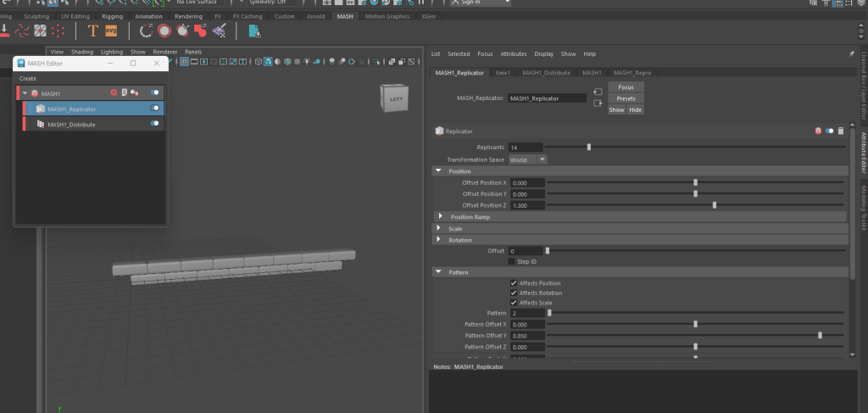
Task: Click the red ring MASH shelf icon
Action: (x=164, y=31)
